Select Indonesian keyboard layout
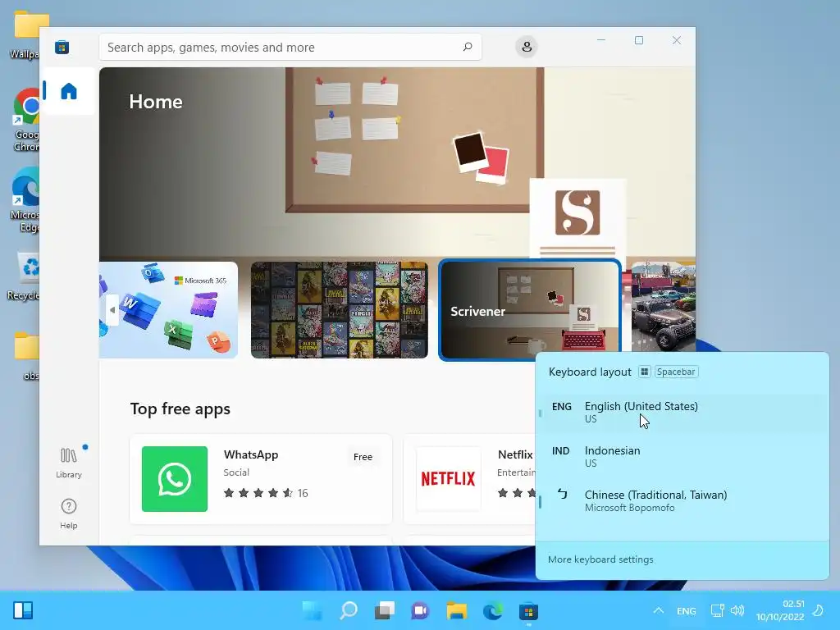The image size is (840, 630). click(682, 456)
